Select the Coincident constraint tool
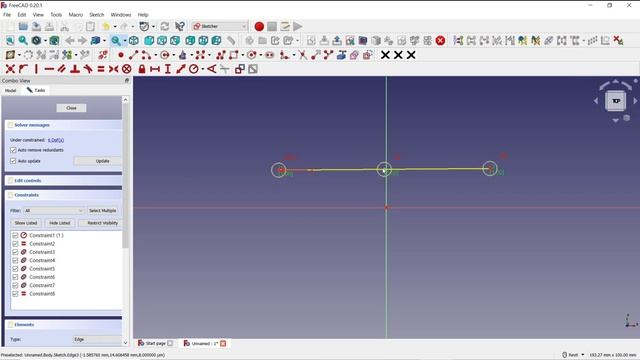The image size is (640, 360). click(x=10, y=69)
